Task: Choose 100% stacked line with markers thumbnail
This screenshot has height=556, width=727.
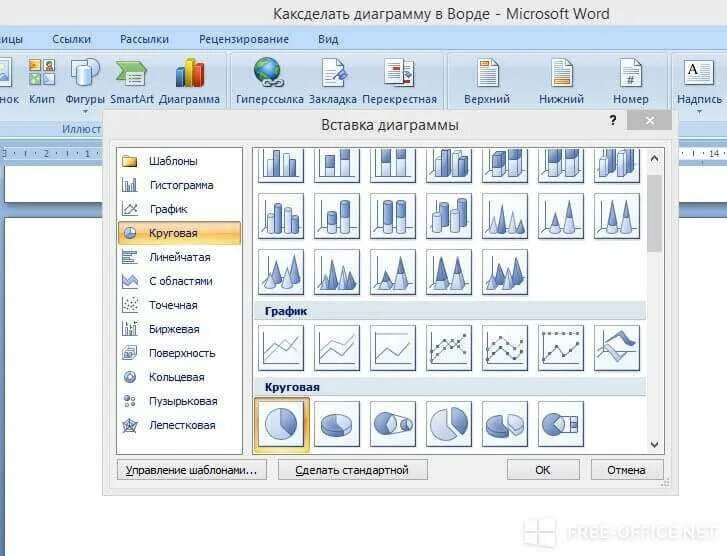Action: (x=561, y=348)
